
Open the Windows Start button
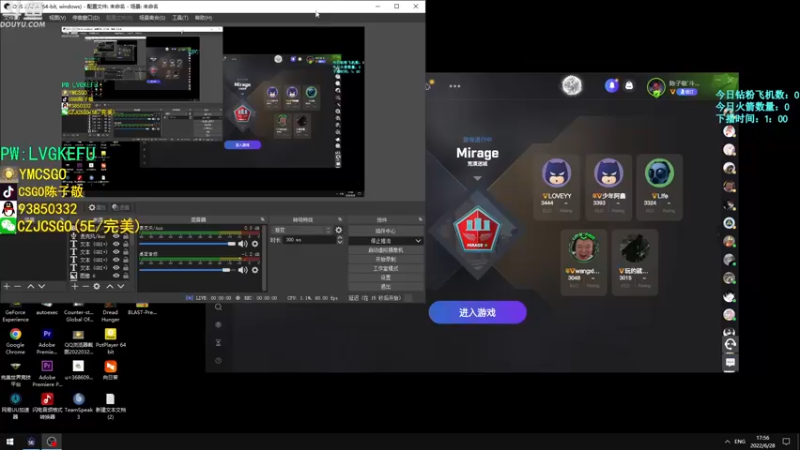[10, 441]
